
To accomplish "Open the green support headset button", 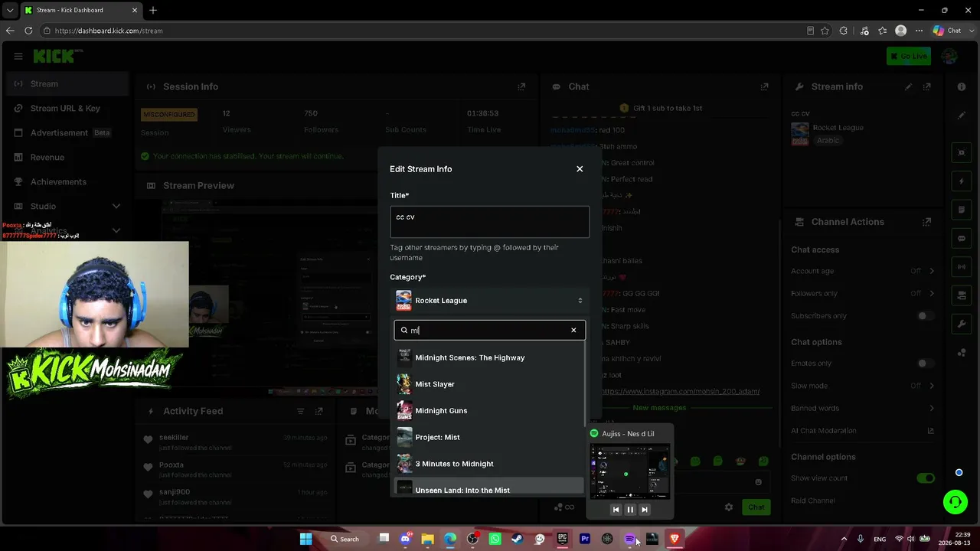I will click(x=955, y=502).
